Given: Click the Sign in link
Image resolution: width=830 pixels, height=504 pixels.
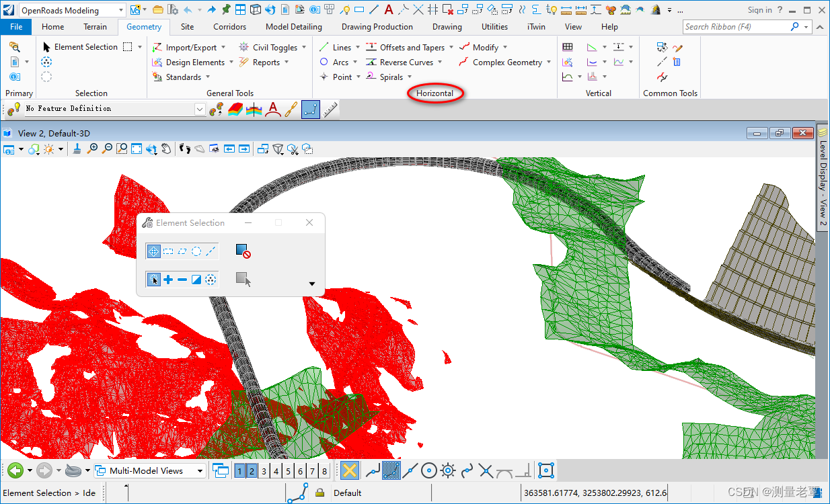Looking at the screenshot, I should (760, 10).
